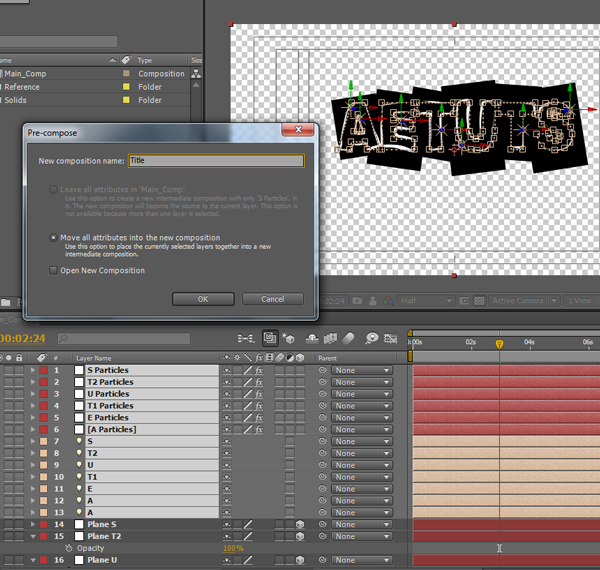Toggle the shy switch on Plane S

click(x=227, y=524)
